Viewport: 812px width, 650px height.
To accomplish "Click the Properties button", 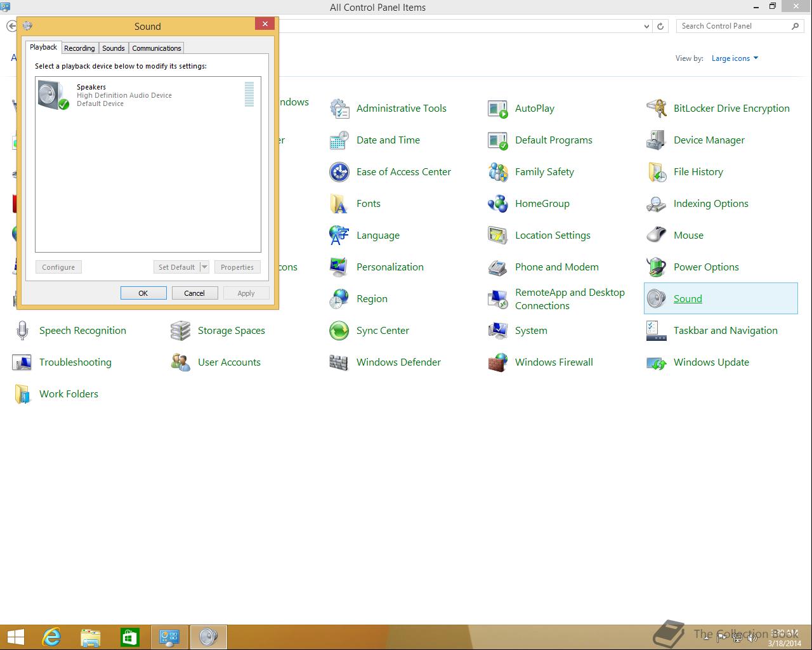I will tap(237, 267).
